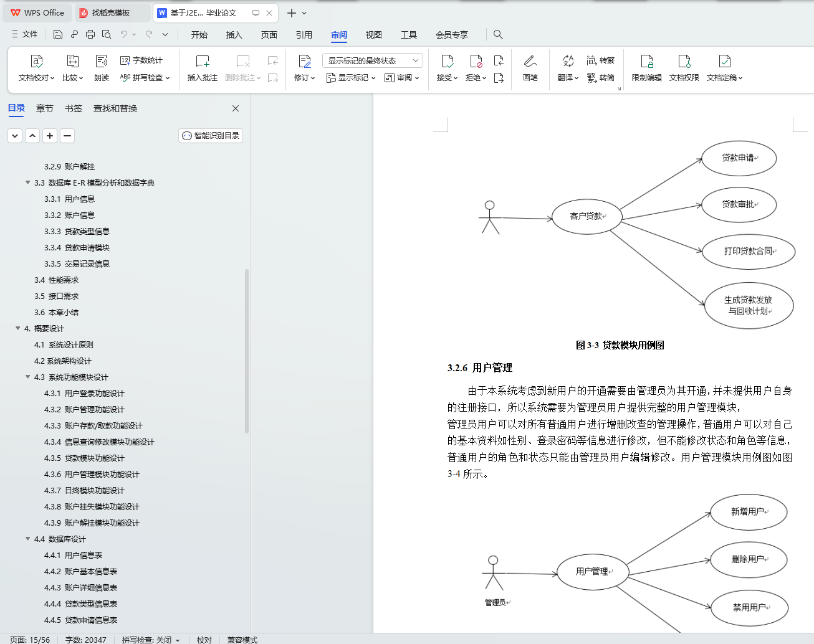Open the WPS Office home tab
Viewport: 814px width, 644px height.
click(x=37, y=12)
